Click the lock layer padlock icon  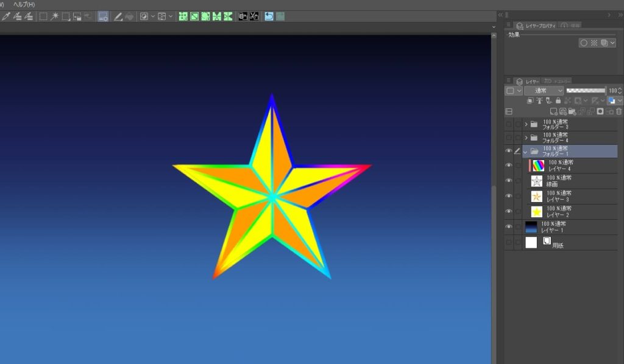click(x=558, y=100)
